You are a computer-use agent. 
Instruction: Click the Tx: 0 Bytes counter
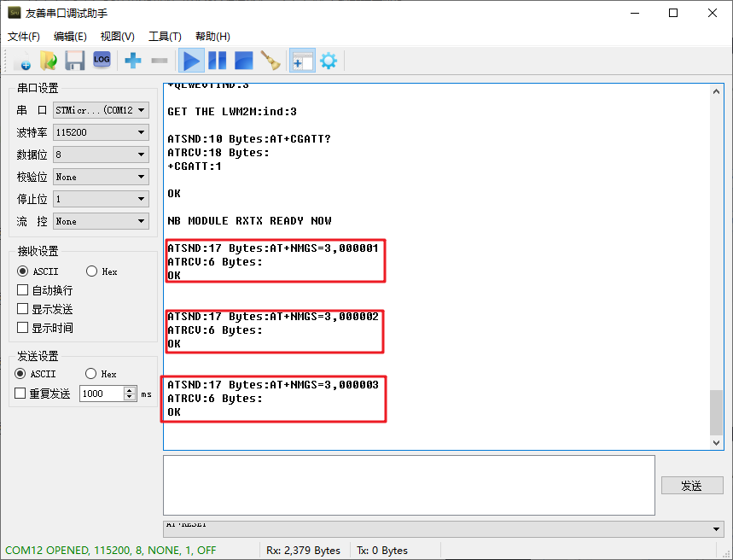[382, 550]
